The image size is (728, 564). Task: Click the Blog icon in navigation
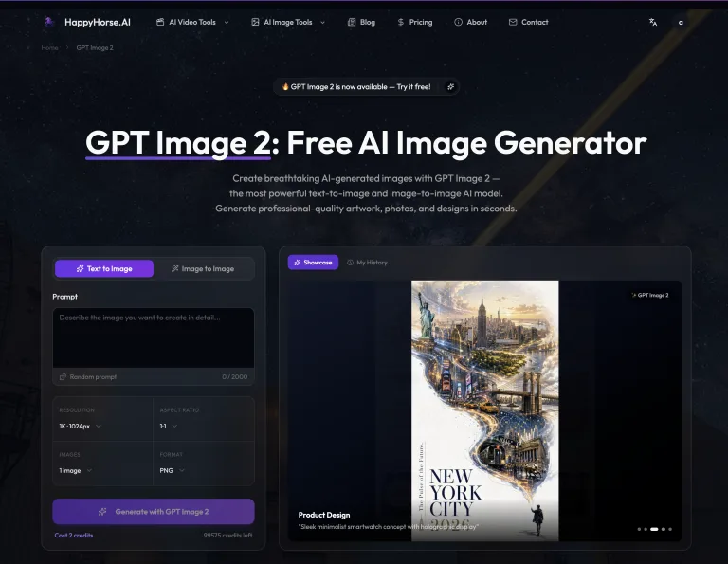(x=352, y=22)
